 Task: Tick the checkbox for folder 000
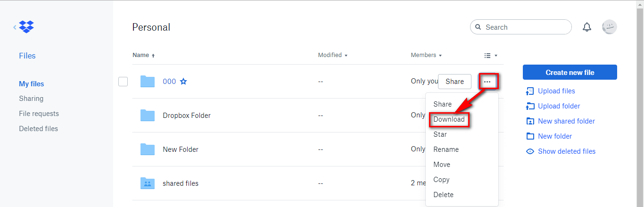pyautogui.click(x=123, y=82)
